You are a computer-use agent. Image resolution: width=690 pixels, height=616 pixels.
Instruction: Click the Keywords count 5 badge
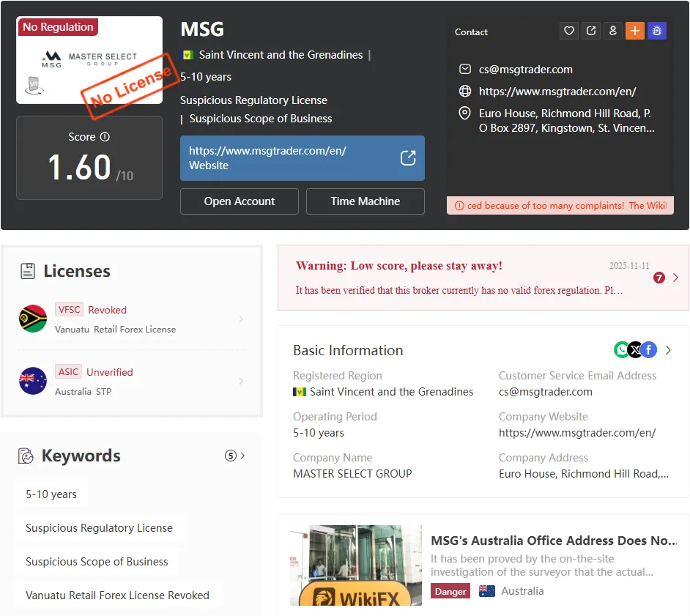click(231, 456)
